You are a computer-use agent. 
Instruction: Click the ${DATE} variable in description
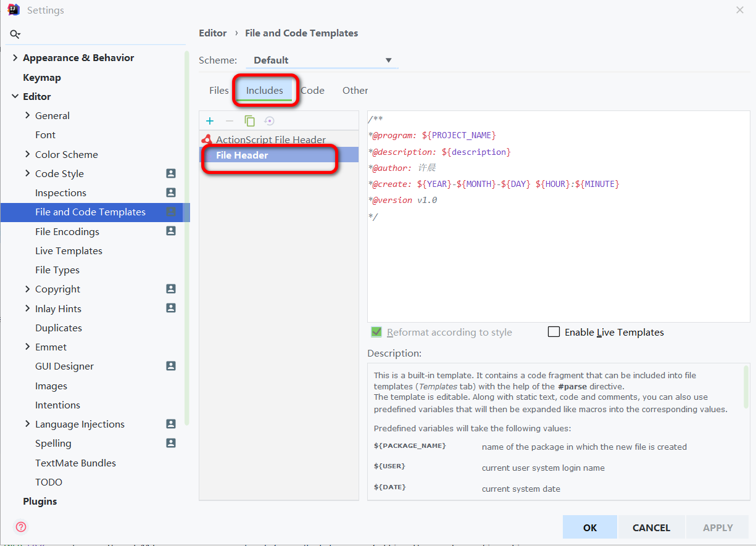(x=389, y=487)
